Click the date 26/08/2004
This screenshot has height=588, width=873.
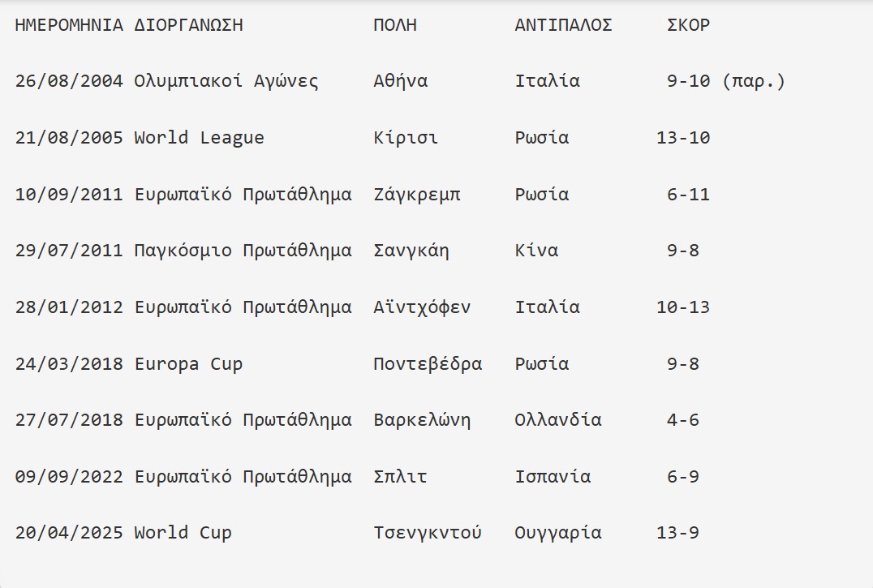[69, 81]
